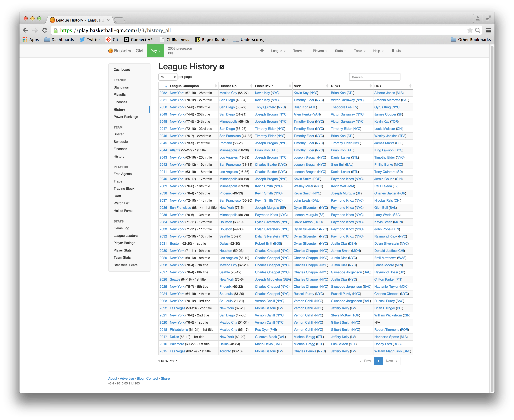Viewport: 514px width, 420px height.
Task: Open the Twitter bookmark
Action: 90,40
